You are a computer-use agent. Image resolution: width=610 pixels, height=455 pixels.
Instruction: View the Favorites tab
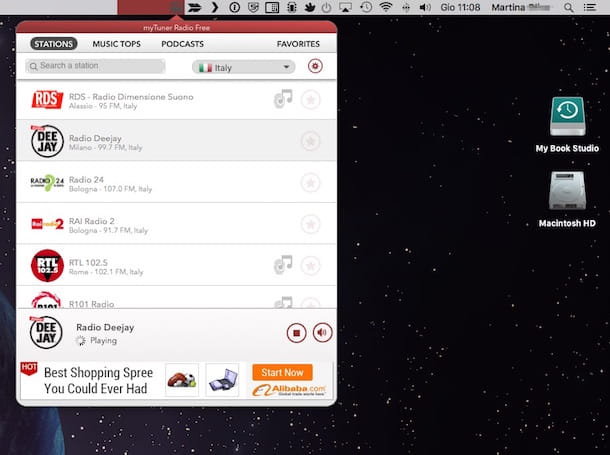tap(298, 44)
